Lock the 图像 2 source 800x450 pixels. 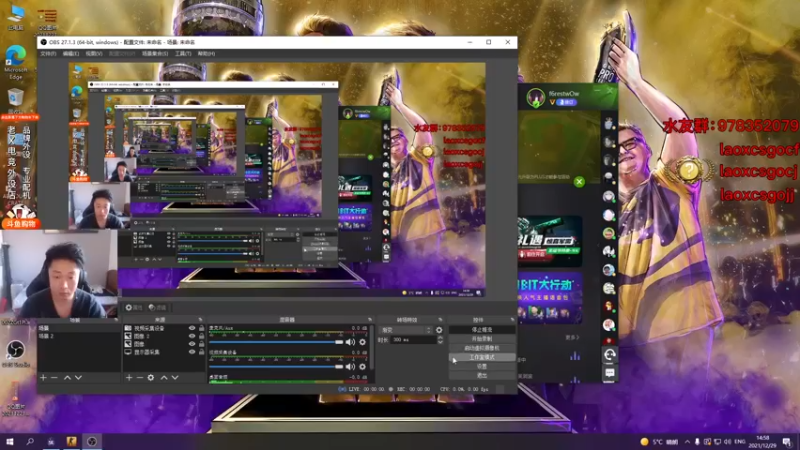[202, 336]
